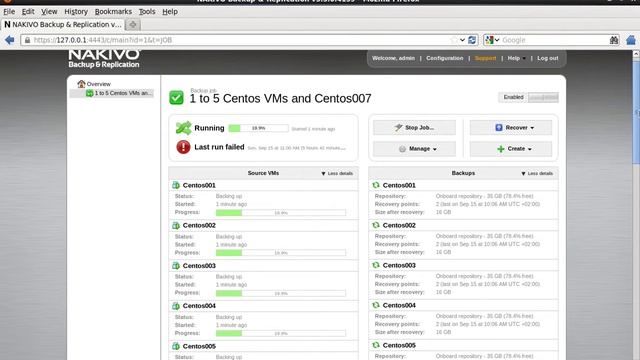Click the Centos003 name in Backups

pyautogui.click(x=399, y=265)
